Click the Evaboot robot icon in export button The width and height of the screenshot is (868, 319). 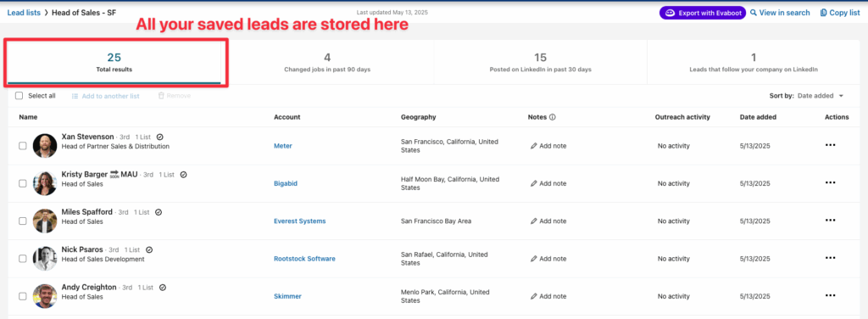click(x=670, y=13)
